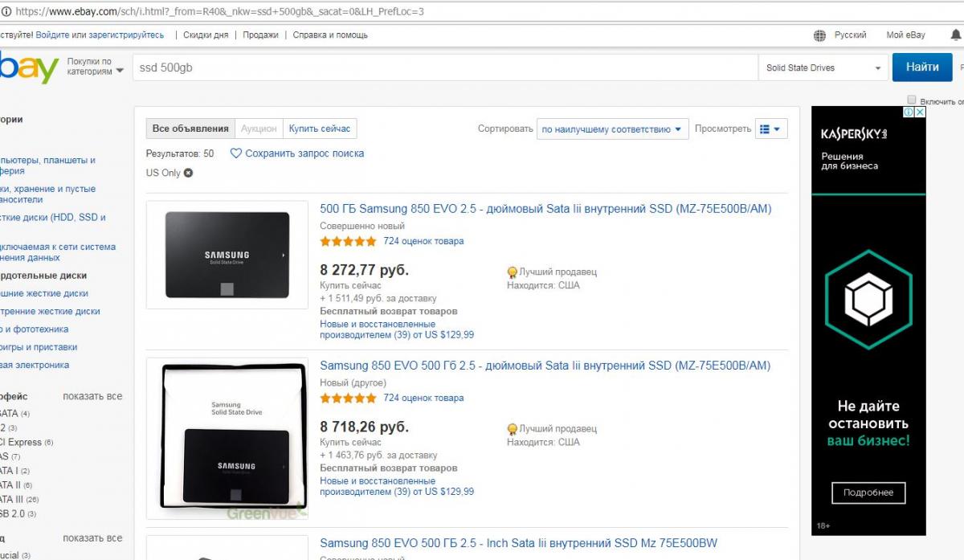Open the Мой eBay menu
This screenshot has width=964, height=560.
[x=905, y=35]
